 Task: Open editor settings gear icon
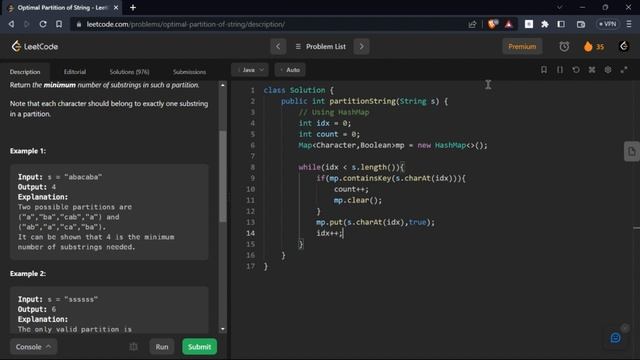click(608, 70)
